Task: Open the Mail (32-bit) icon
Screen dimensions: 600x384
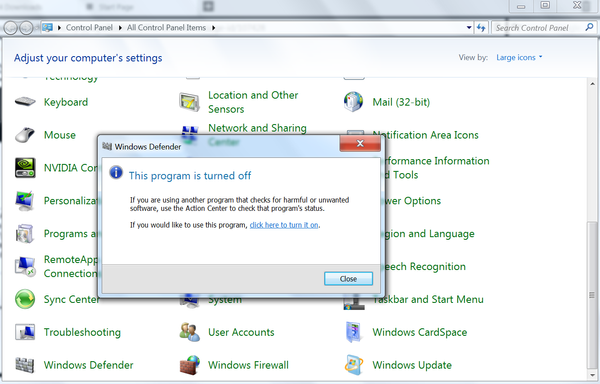Action: tap(354, 102)
